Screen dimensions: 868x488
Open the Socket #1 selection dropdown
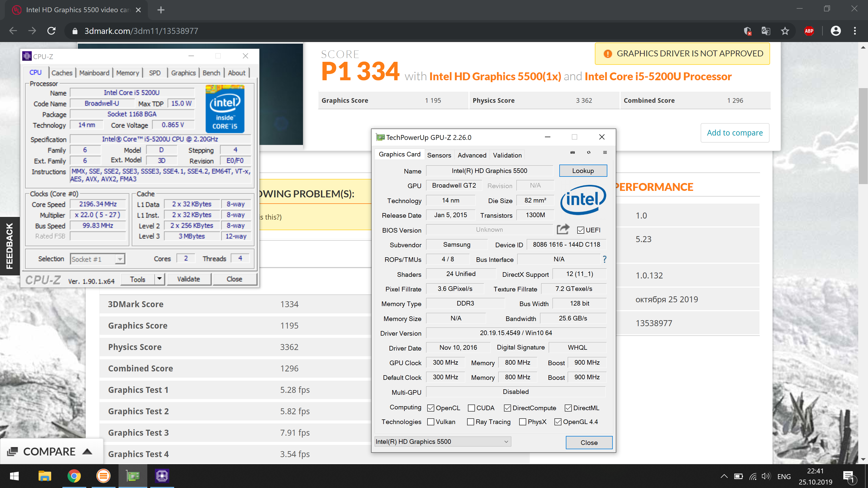[x=97, y=259]
